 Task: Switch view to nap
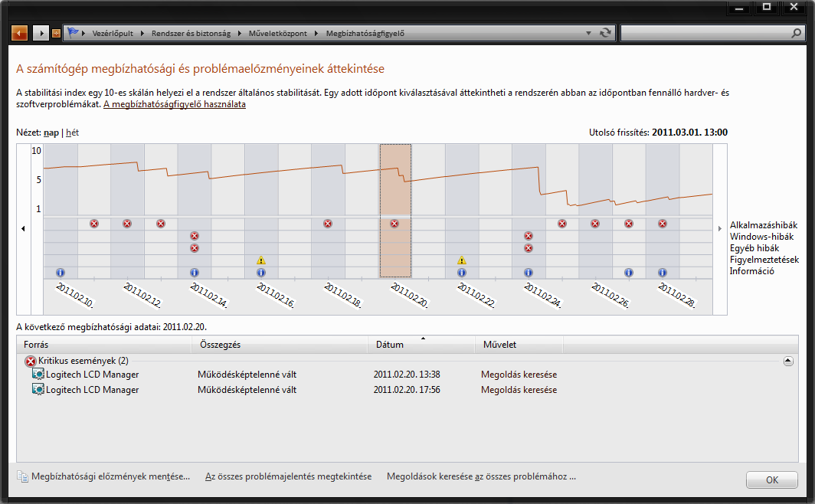[51, 133]
